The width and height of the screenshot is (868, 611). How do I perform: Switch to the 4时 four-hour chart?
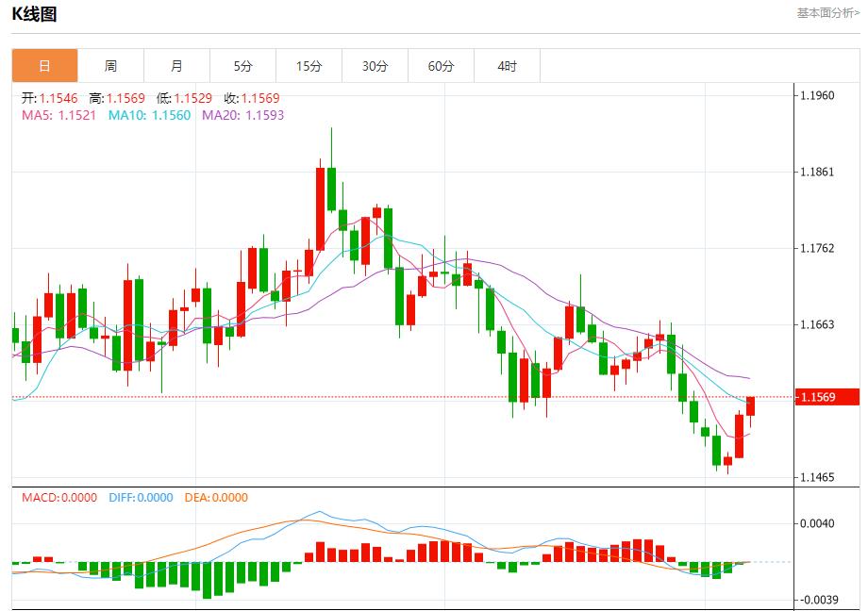pyautogui.click(x=506, y=66)
